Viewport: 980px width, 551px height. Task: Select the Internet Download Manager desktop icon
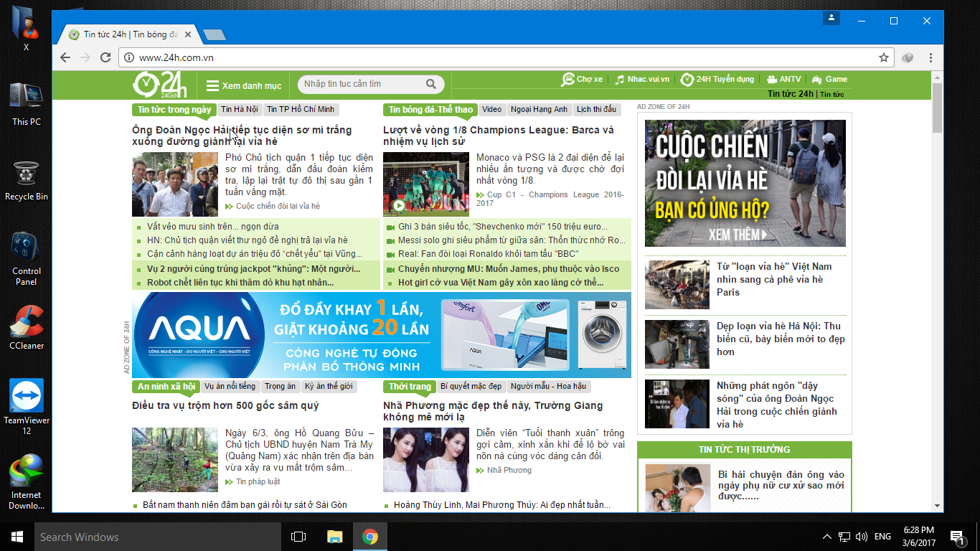click(27, 482)
